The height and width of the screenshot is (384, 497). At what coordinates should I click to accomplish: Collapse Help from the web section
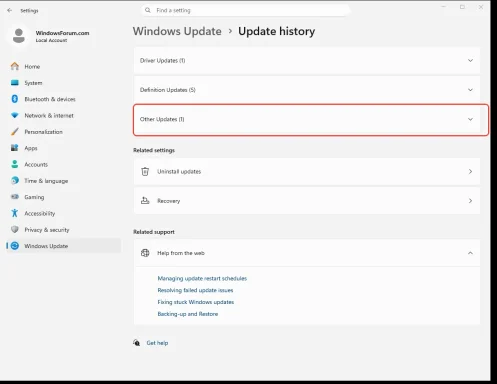click(470, 253)
